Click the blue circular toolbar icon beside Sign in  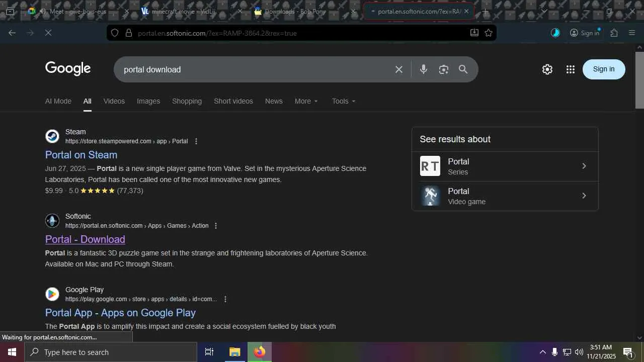click(x=555, y=33)
